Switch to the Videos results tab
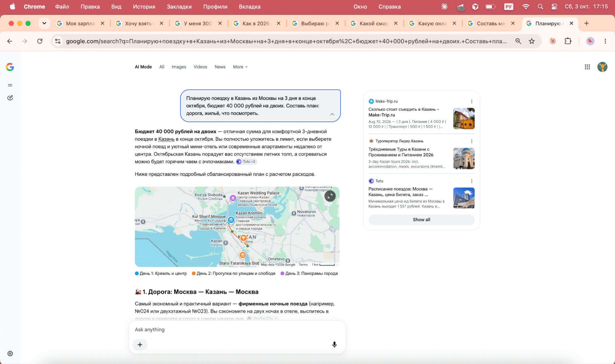This screenshot has width=615, height=364. tap(200, 67)
